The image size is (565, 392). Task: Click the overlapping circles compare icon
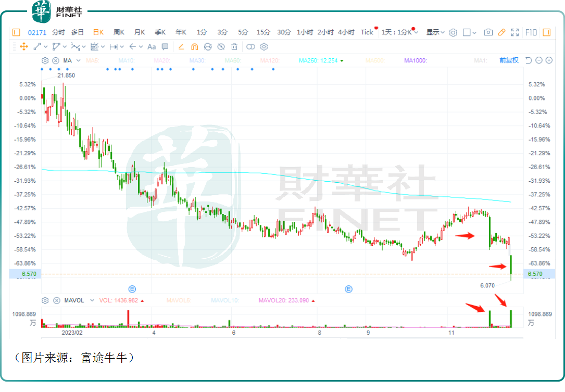pos(250,46)
